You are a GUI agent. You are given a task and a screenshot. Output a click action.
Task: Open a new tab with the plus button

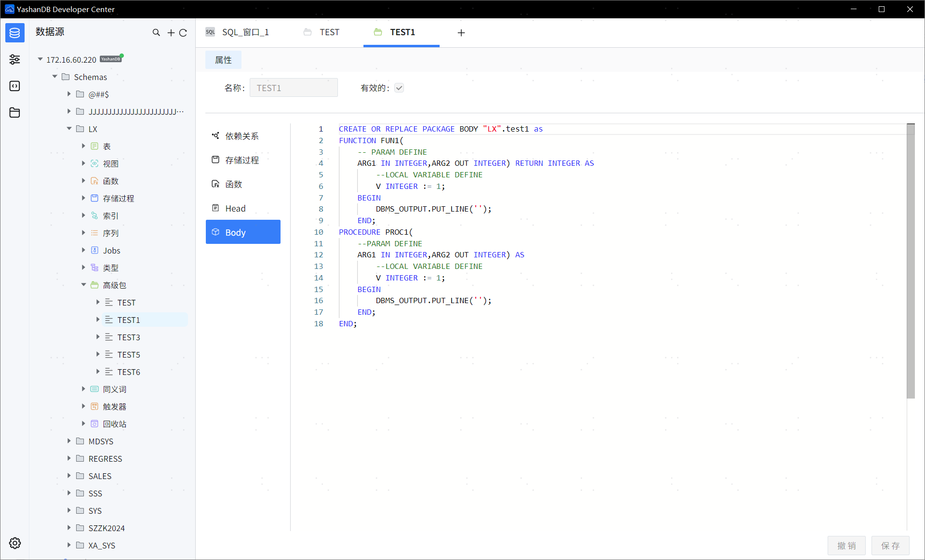pyautogui.click(x=461, y=33)
